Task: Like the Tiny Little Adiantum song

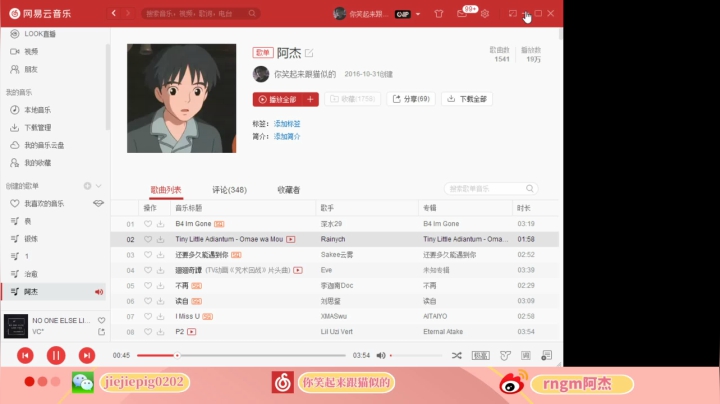Action: [x=148, y=239]
